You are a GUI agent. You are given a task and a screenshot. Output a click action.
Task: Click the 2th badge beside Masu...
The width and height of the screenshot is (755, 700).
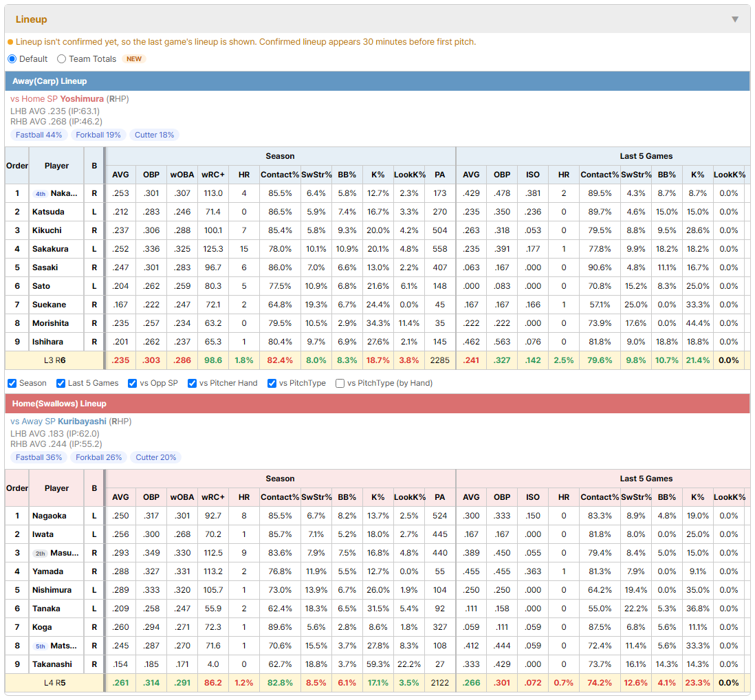click(41, 554)
